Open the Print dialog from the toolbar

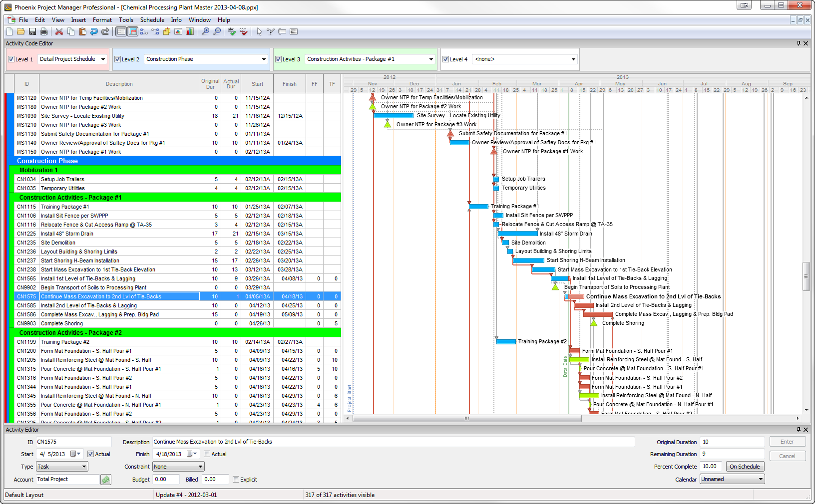tap(44, 31)
